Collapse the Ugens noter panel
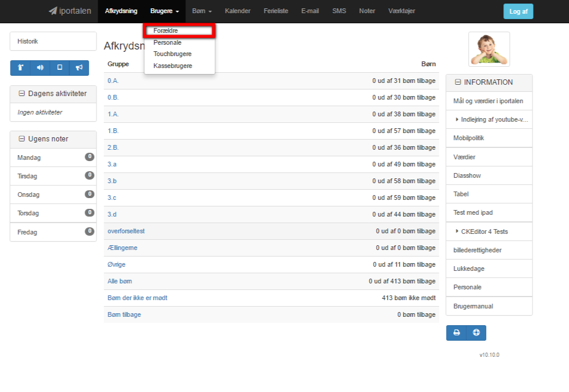 22,139
